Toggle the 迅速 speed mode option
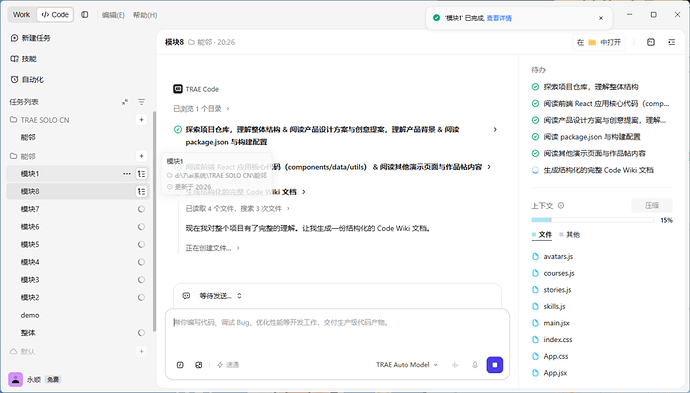 (x=228, y=365)
